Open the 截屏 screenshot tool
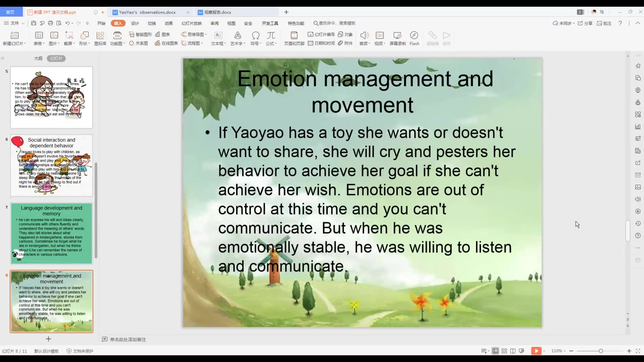 pos(69,38)
